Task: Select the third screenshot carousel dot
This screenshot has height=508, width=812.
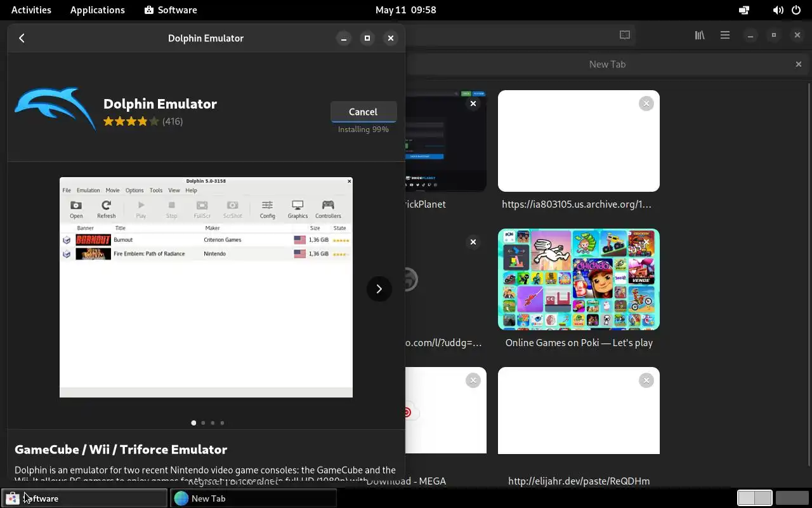Action: pyautogui.click(x=213, y=423)
